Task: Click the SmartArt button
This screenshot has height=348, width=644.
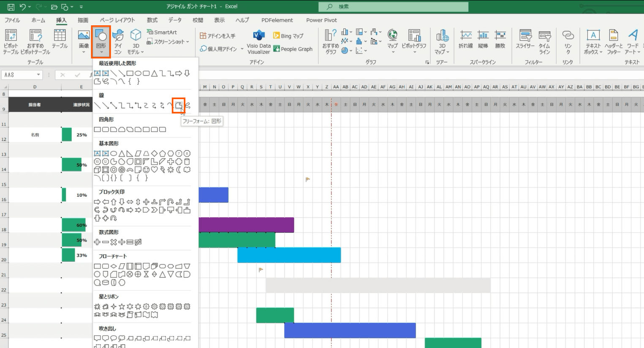Action: tap(162, 32)
